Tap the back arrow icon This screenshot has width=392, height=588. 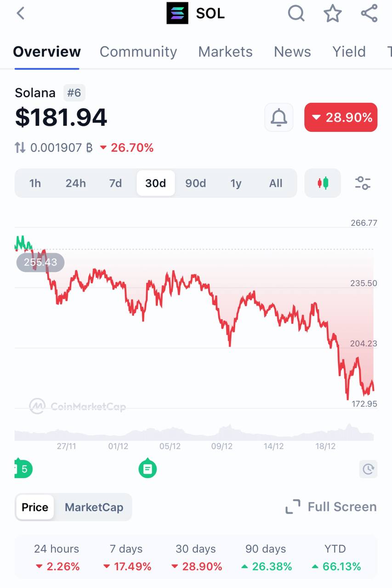[x=21, y=13]
